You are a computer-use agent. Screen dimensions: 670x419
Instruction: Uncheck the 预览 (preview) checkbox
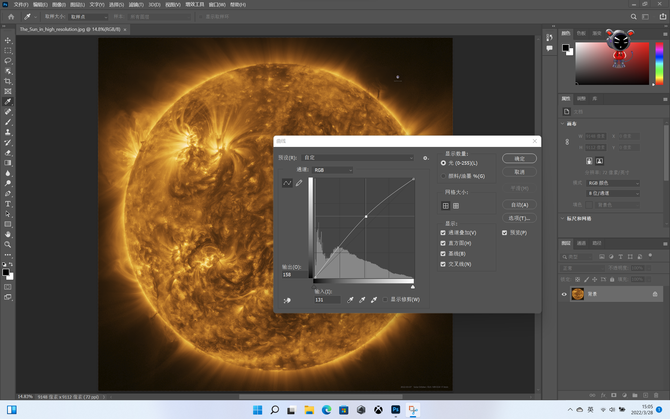(505, 232)
